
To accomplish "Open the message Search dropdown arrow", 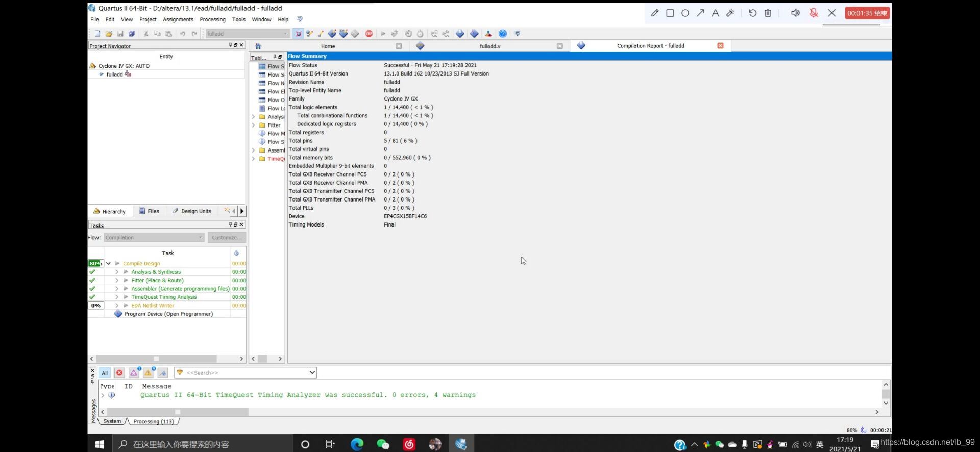I will 312,372.
